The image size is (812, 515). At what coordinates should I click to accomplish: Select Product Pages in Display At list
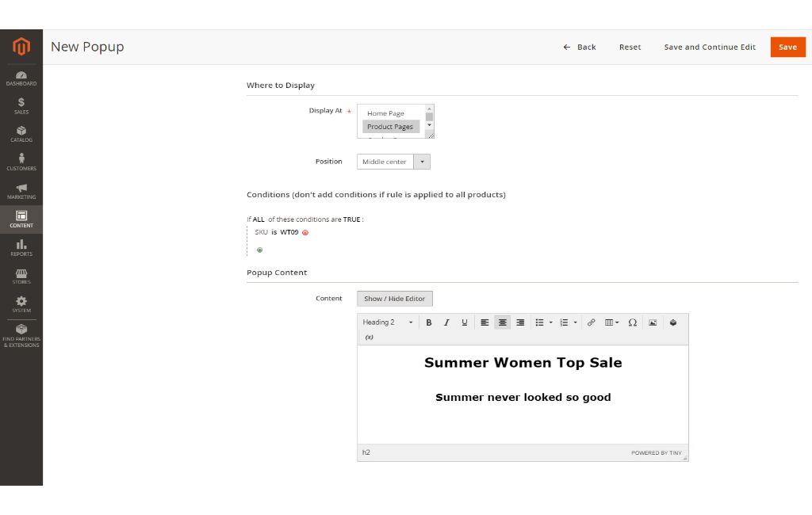[x=390, y=126]
